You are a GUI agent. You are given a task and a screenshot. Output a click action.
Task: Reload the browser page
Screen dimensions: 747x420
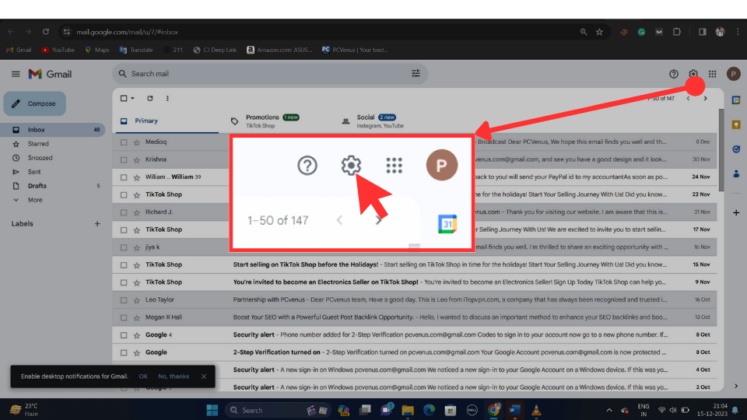[x=46, y=32]
